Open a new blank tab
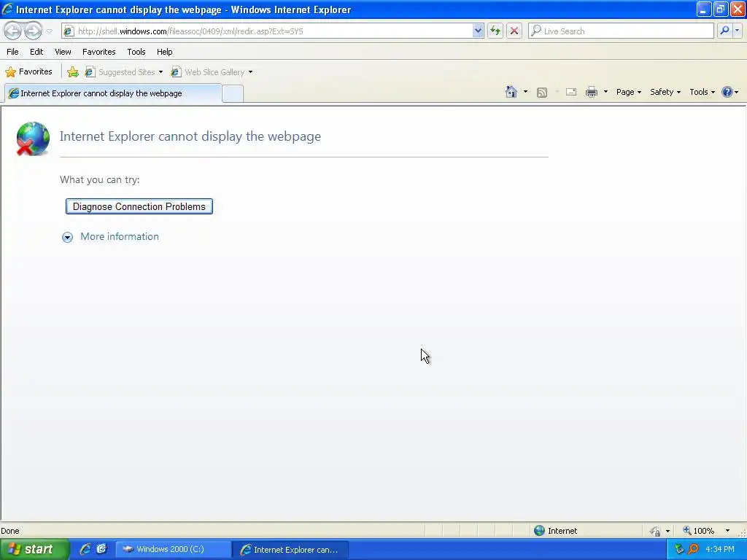The image size is (747, 560). (233, 94)
